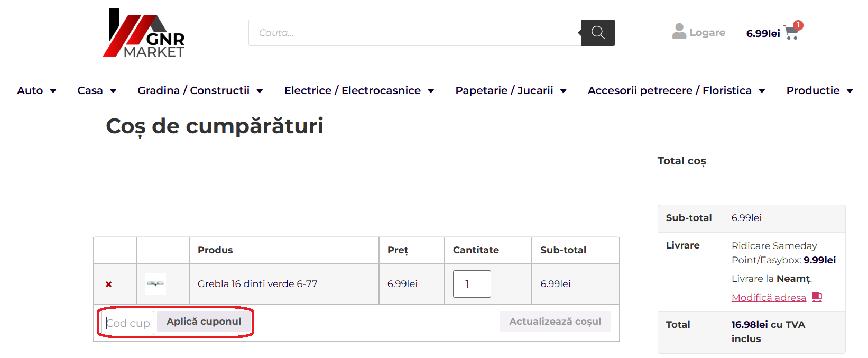Click the delivery truck icon beside Modifică adresa
868x358 pixels.
[817, 297]
